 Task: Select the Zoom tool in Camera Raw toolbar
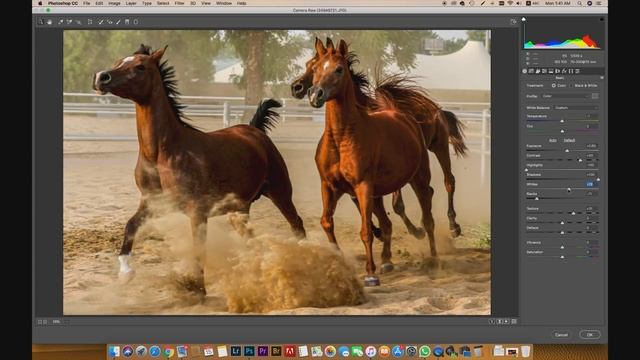pos(40,22)
